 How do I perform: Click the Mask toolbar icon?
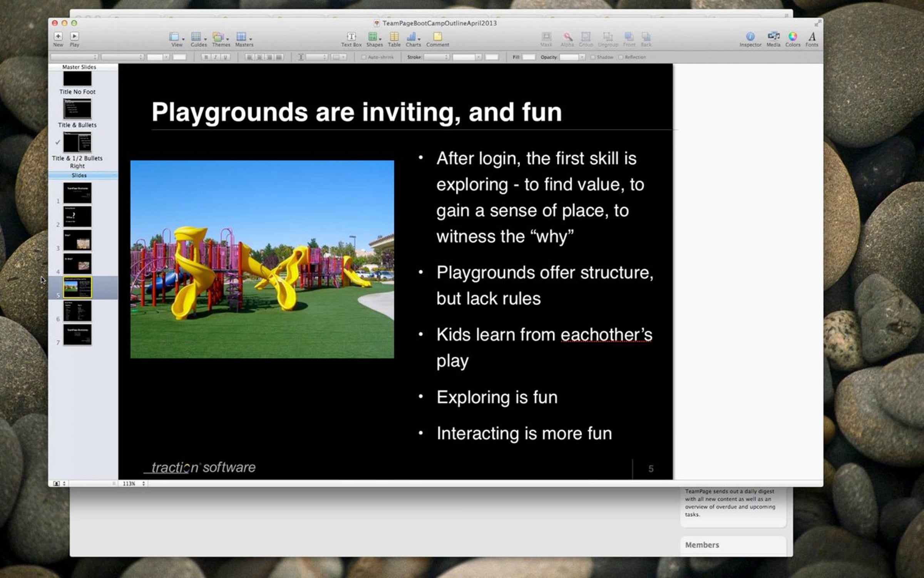[546, 37]
